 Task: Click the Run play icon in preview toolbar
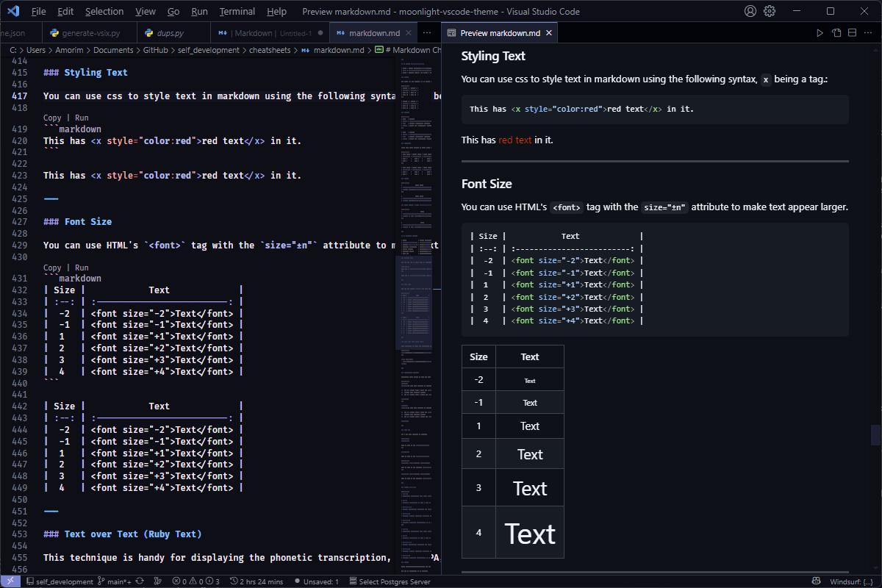point(820,33)
